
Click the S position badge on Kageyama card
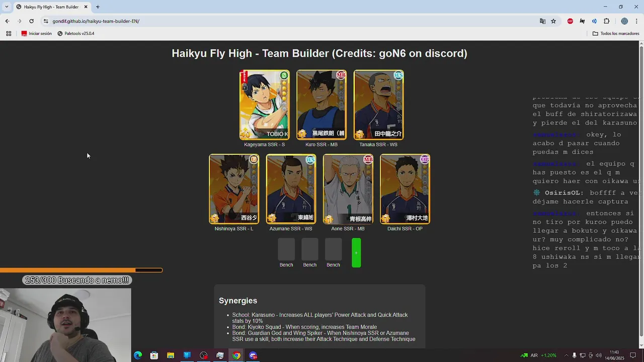(284, 75)
